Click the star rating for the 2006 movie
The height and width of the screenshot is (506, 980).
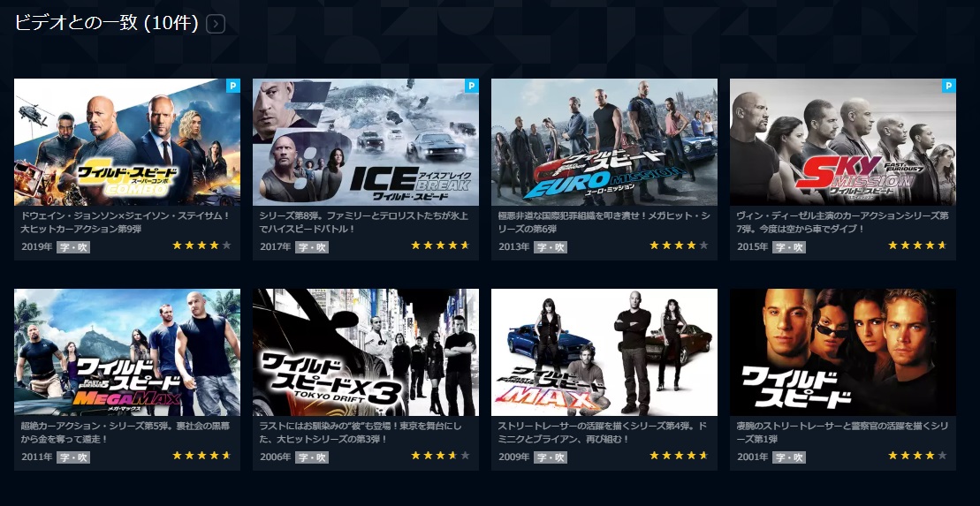(440, 456)
